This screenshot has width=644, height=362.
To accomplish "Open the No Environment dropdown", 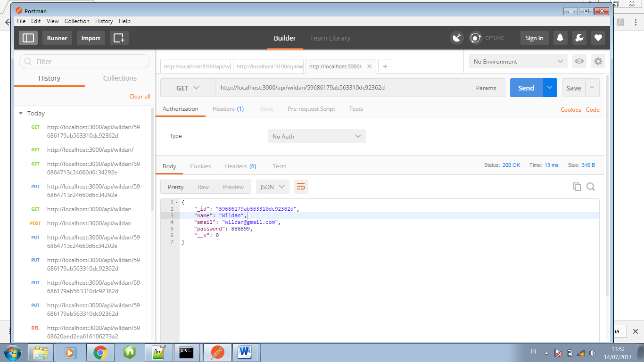I will 518,61.
